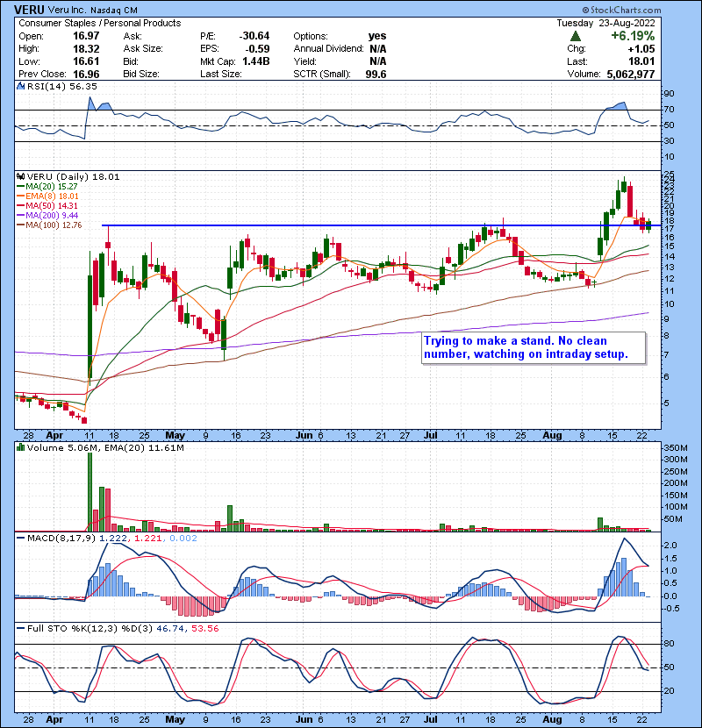Click the RSI panel chart icon
The width and height of the screenshot is (702, 728).
pos(20,86)
